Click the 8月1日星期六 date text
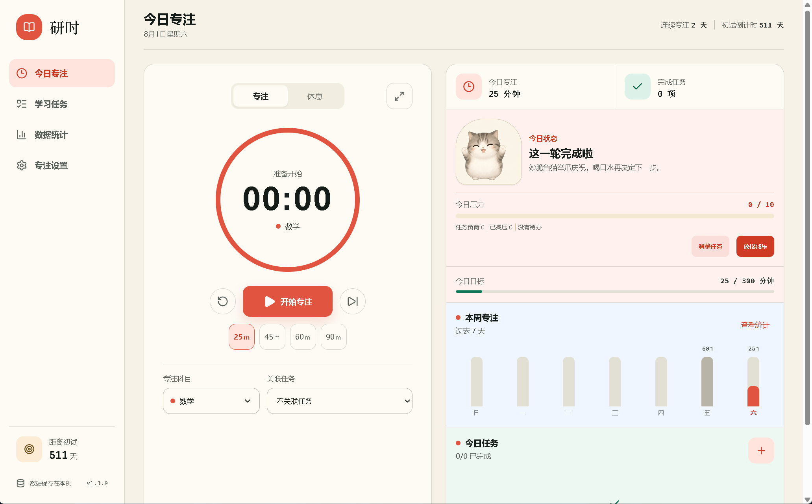Viewport: 812px width, 504px height. point(166,34)
